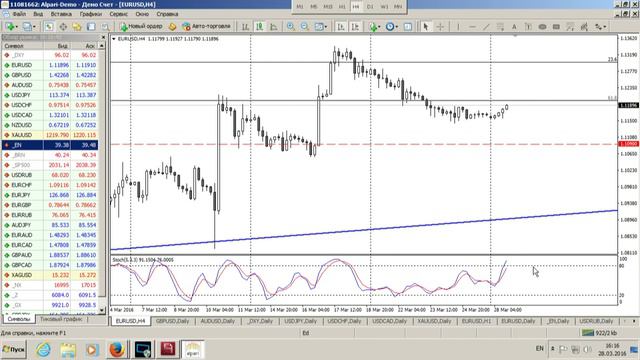Switch to W1 timeframe button

tap(384, 7)
